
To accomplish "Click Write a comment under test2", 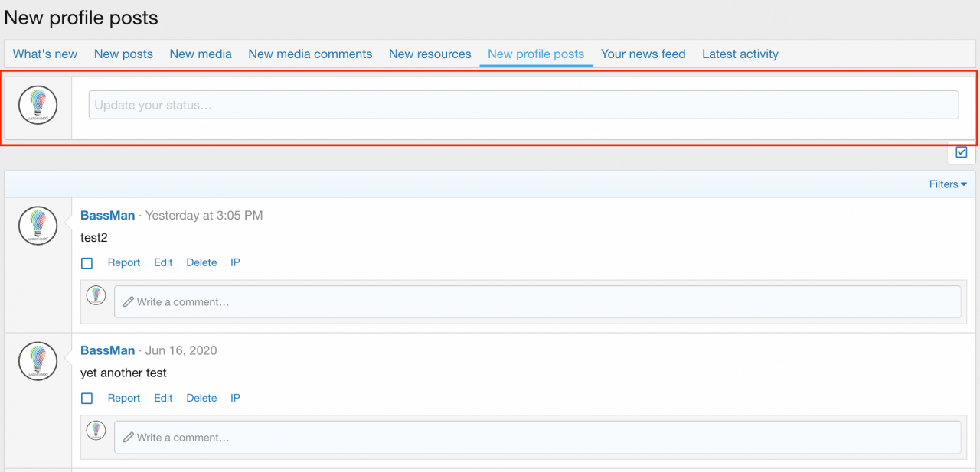I will 537,302.
